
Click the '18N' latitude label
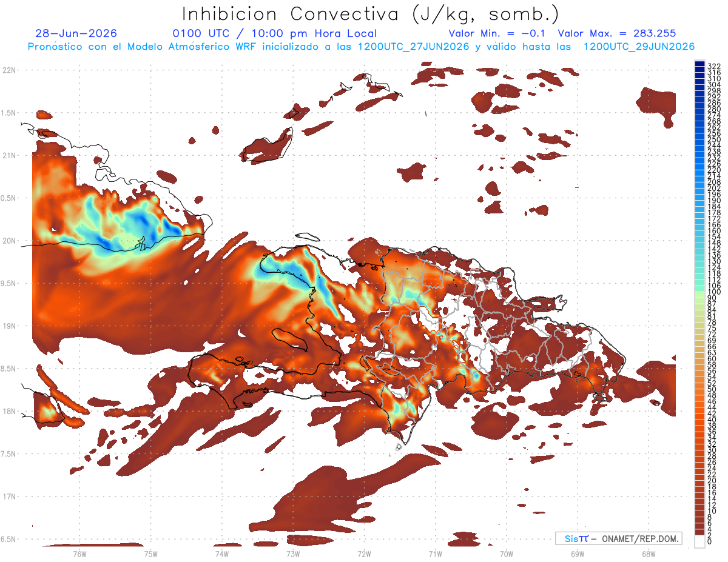coord(10,411)
